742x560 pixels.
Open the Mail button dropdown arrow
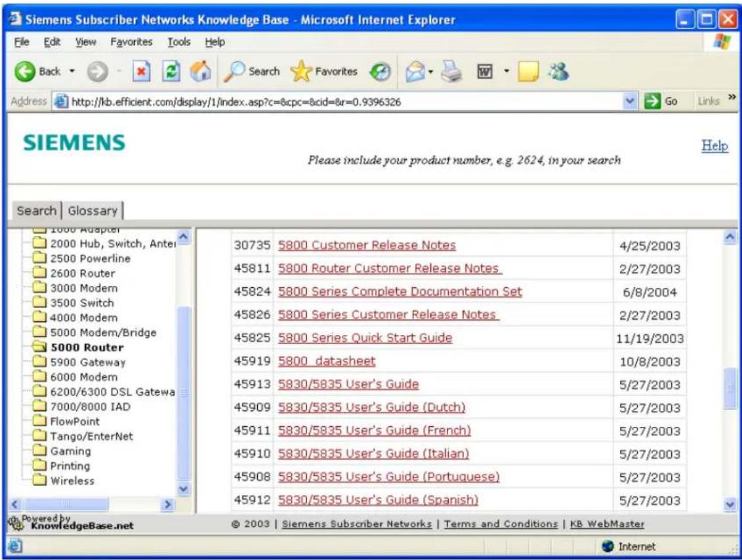point(430,72)
